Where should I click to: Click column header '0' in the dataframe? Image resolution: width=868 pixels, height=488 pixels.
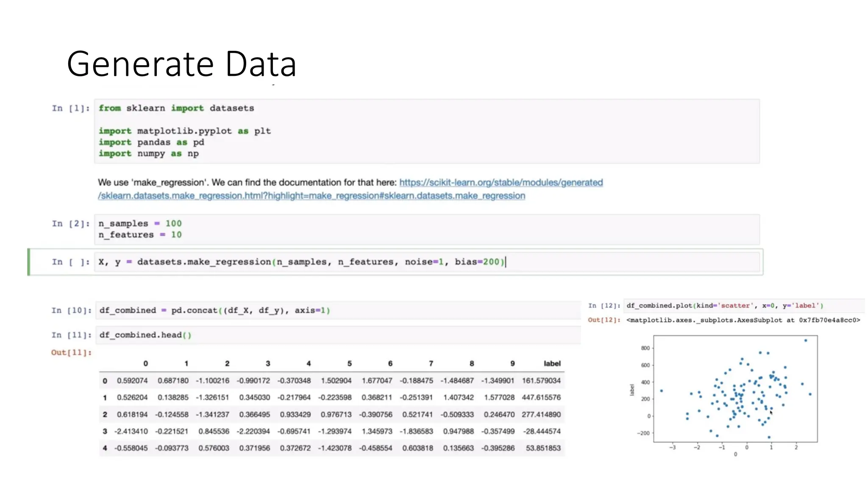tap(145, 363)
